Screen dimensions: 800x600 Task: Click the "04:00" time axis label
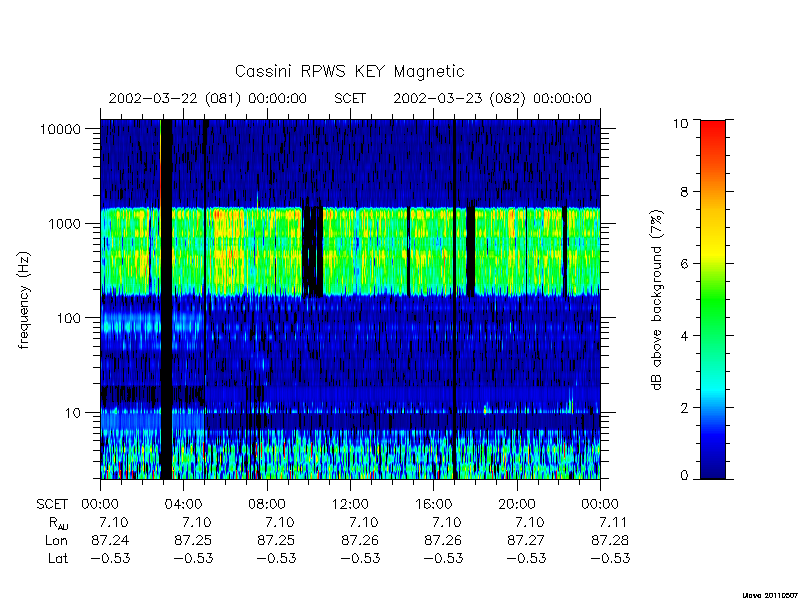pyautogui.click(x=184, y=505)
